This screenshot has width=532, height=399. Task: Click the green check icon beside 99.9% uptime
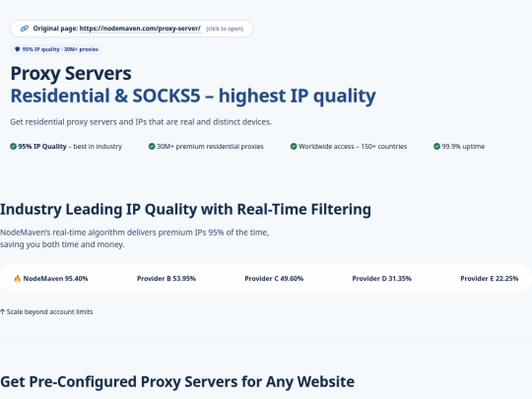pos(436,146)
